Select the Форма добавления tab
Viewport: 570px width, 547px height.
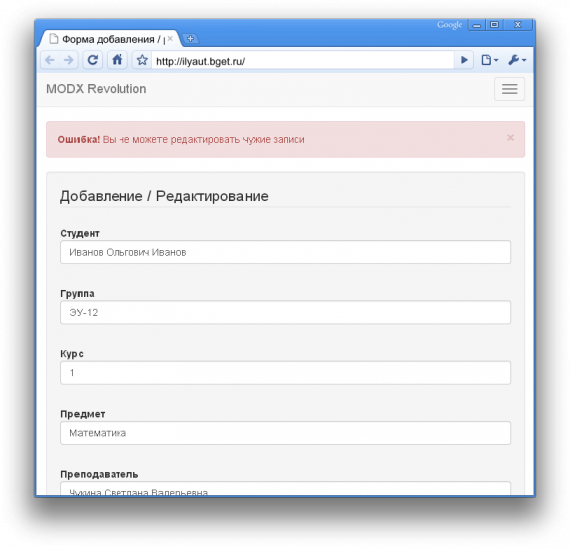110,39
